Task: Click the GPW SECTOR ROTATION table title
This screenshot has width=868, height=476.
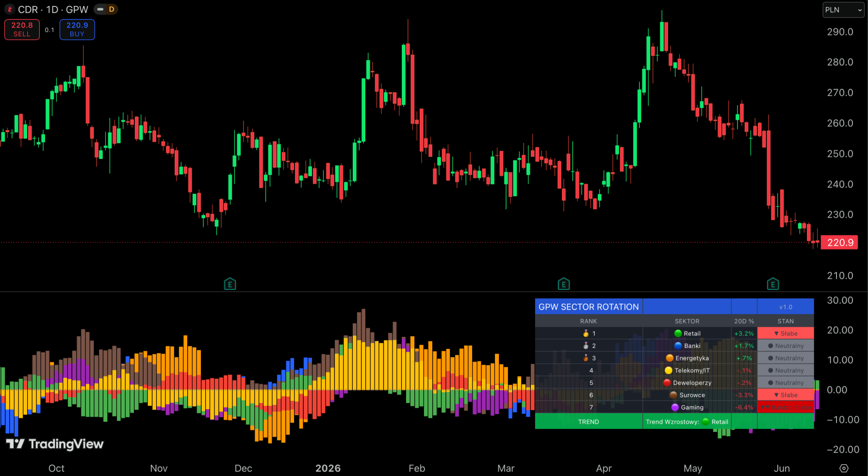Action: click(589, 307)
